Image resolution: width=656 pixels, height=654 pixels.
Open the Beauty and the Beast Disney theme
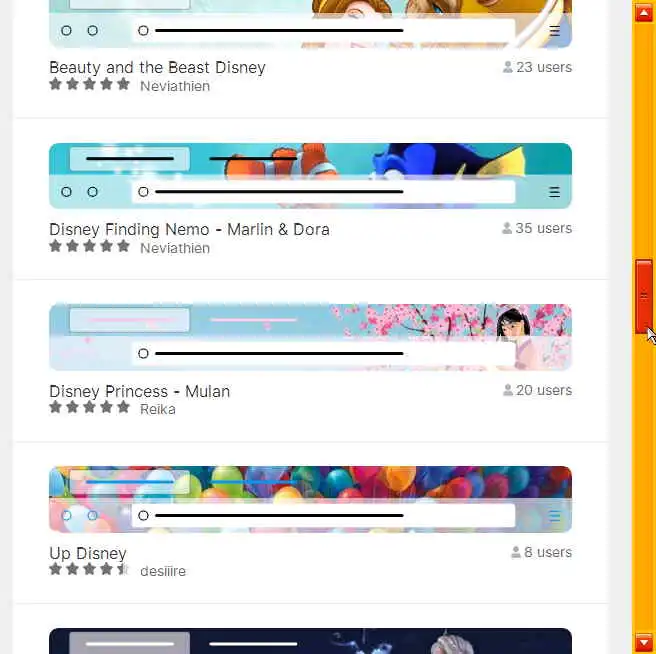tap(157, 67)
